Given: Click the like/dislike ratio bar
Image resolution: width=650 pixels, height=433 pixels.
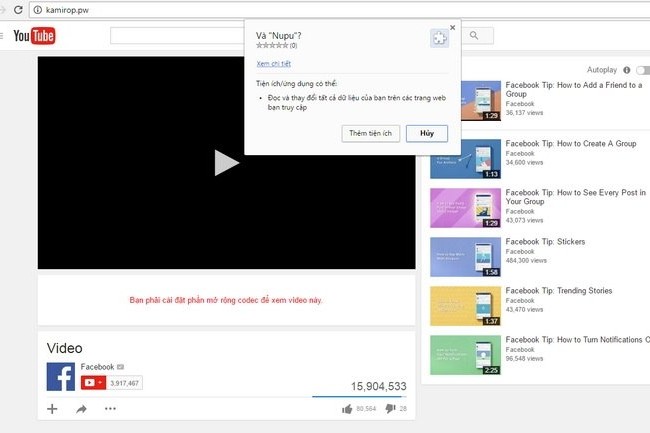Looking at the screenshot, I should point(359,397).
